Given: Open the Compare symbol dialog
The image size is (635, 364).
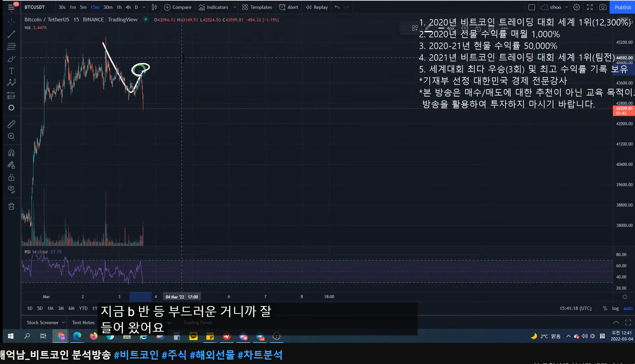Looking at the screenshot, I should tap(178, 7).
